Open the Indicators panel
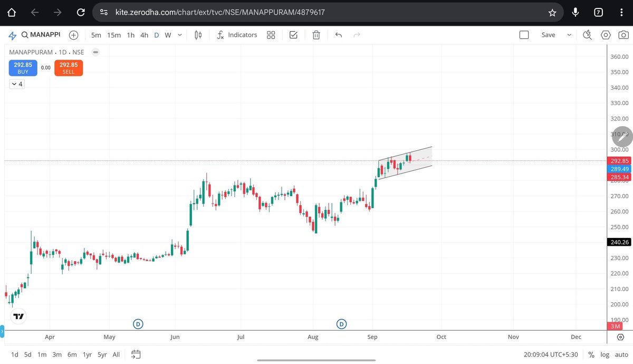 pyautogui.click(x=237, y=35)
